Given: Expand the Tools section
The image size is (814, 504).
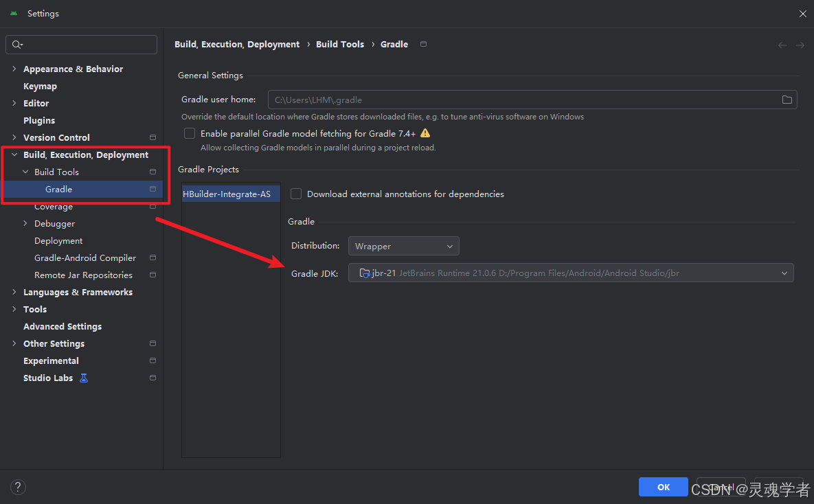Looking at the screenshot, I should point(14,310).
